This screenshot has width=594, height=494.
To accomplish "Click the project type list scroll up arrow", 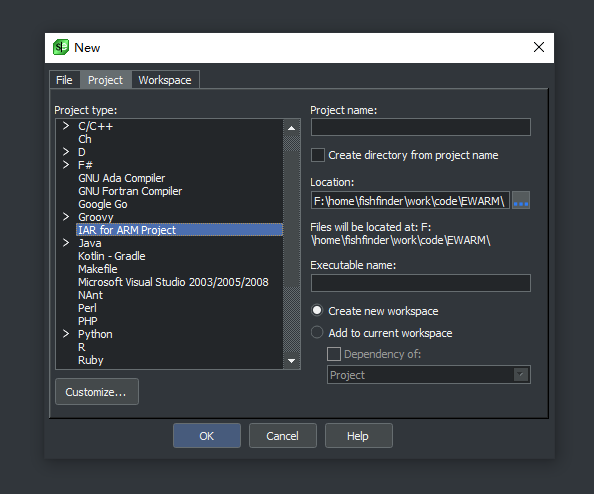I will (x=291, y=128).
